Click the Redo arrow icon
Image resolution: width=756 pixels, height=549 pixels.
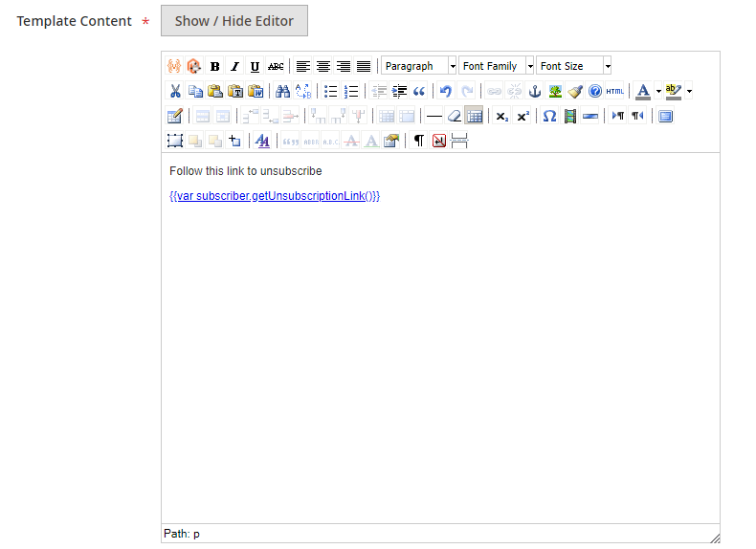point(467,91)
